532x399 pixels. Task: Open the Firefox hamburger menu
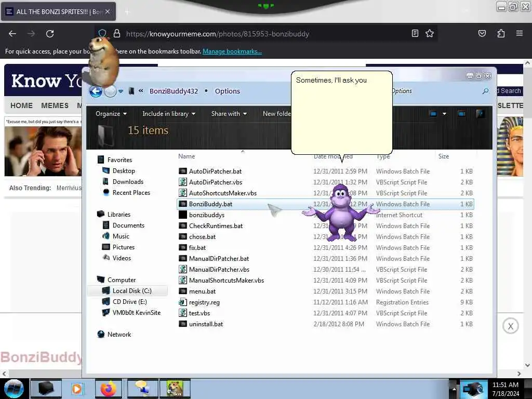point(519,33)
